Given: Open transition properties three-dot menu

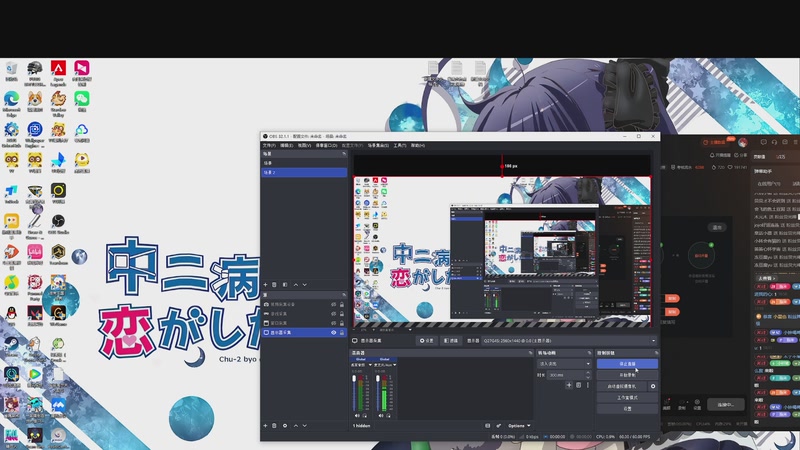Looking at the screenshot, I should pos(588,385).
